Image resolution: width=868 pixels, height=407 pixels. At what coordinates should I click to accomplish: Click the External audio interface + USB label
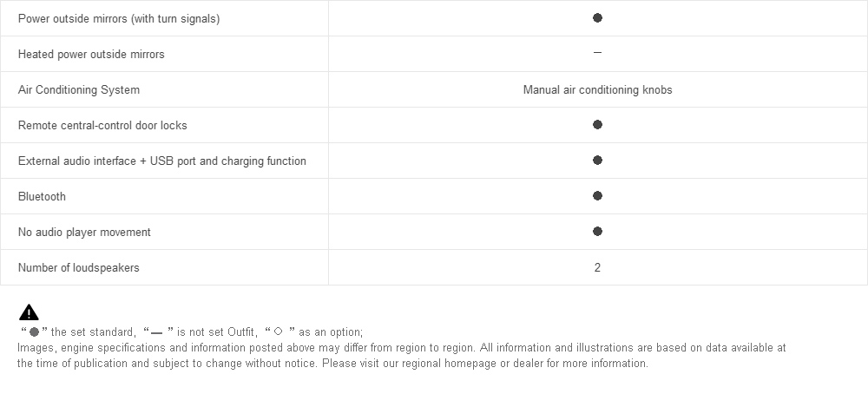(x=162, y=161)
